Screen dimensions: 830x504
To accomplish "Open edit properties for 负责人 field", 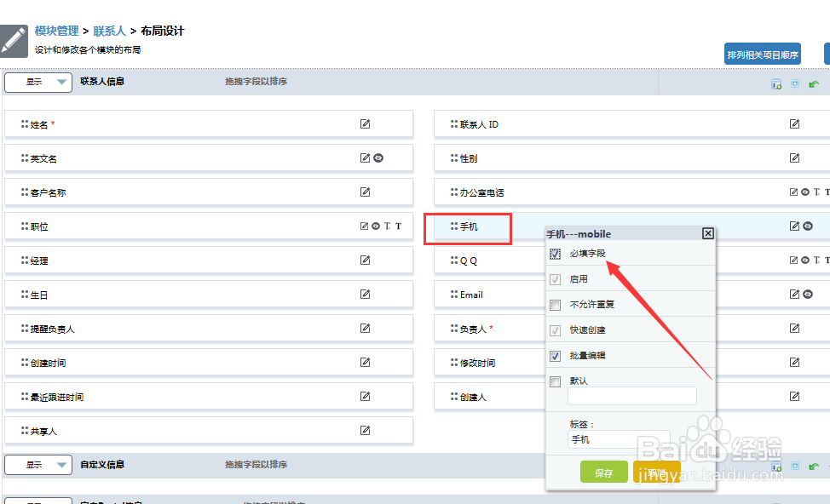I will tap(794, 328).
